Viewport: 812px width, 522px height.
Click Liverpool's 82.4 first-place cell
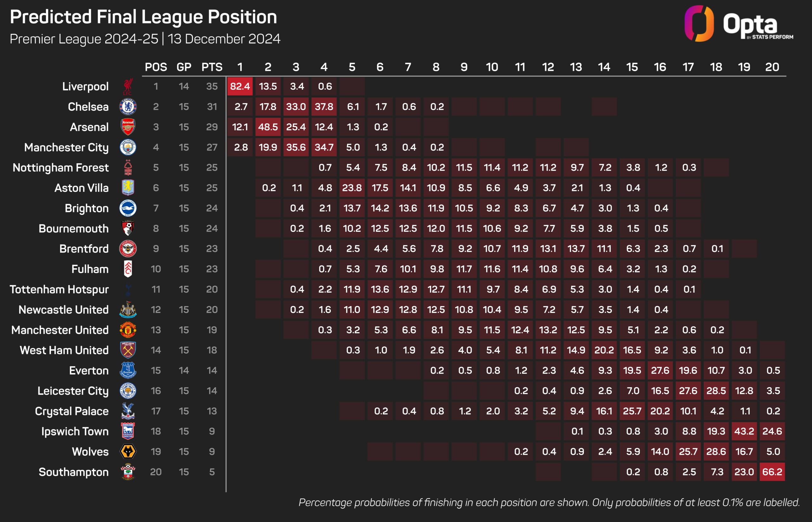click(x=240, y=87)
